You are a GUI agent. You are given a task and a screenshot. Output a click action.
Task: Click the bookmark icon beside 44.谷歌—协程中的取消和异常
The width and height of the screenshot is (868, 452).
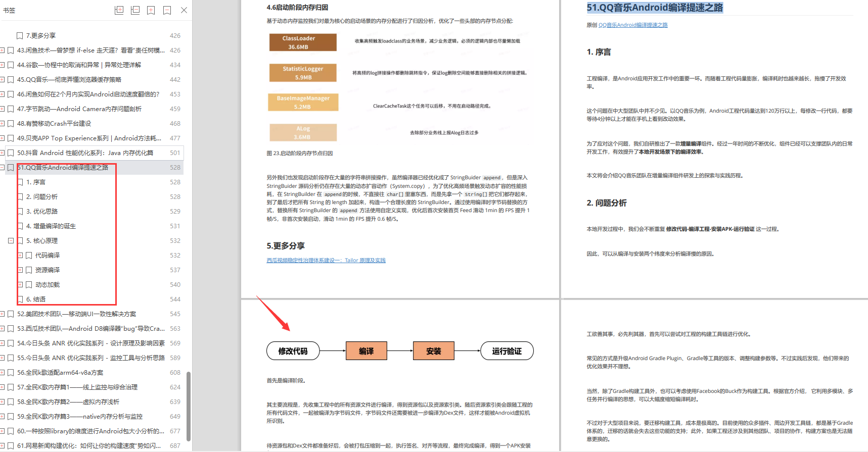[x=11, y=65]
